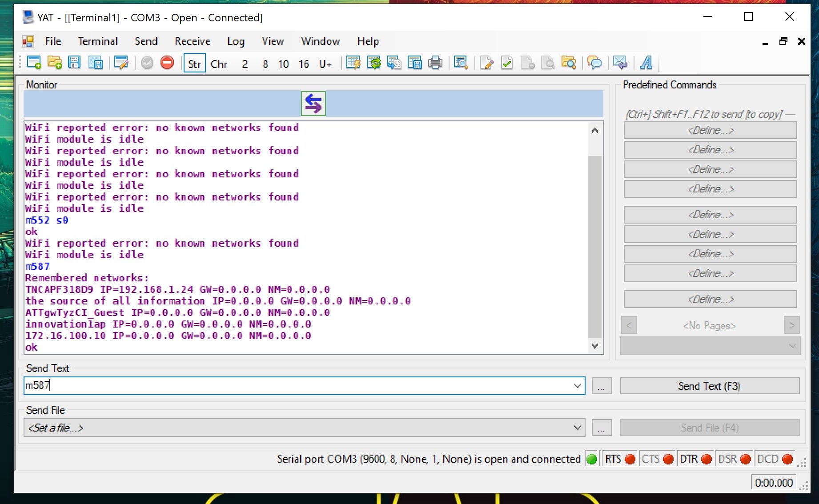Image resolution: width=819 pixels, height=504 pixels.
Task: Expand the Send Text history dropdown
Action: click(578, 386)
